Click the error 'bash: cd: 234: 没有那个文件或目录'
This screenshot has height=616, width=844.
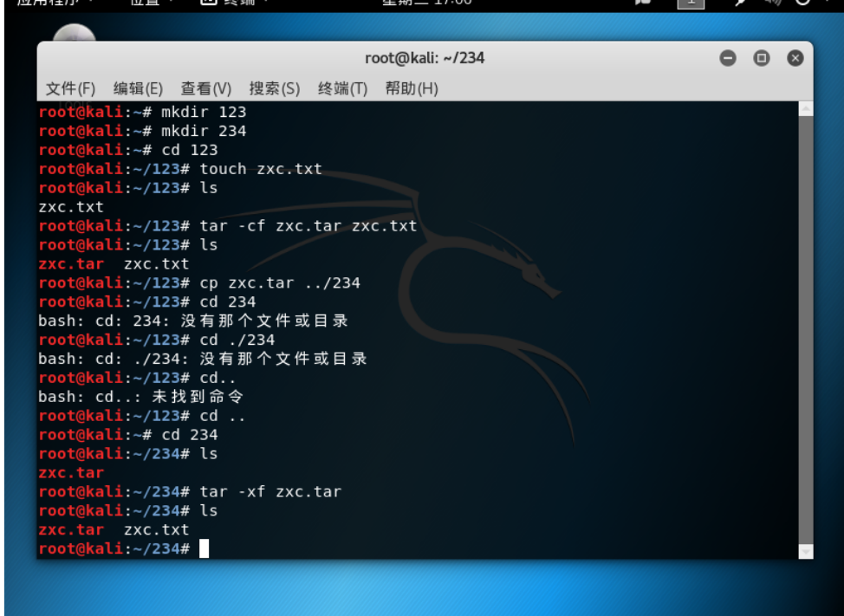click(193, 321)
